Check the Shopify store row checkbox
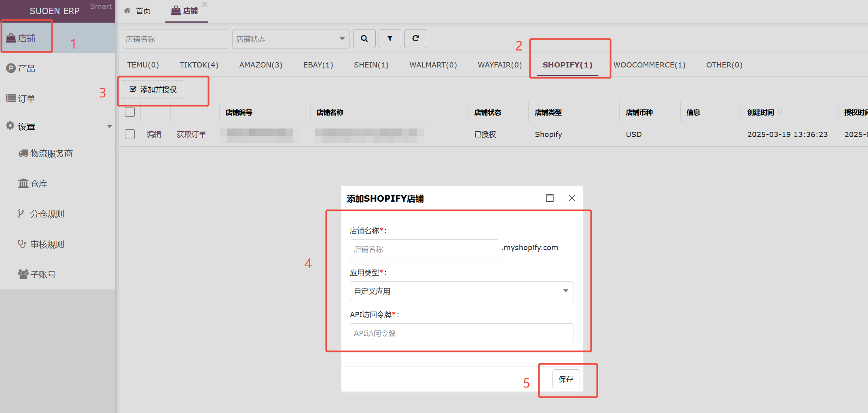 [130, 134]
